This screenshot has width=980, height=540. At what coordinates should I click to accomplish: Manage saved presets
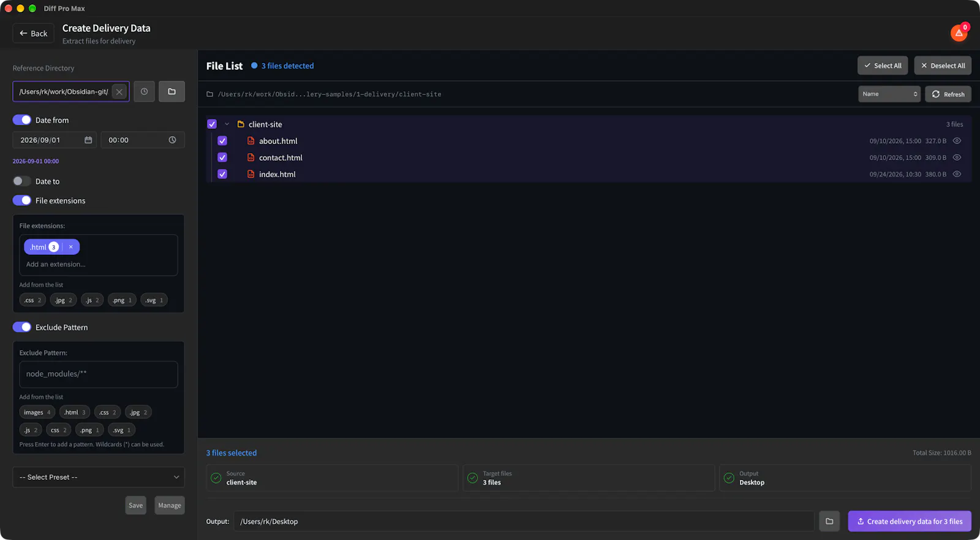pos(170,506)
